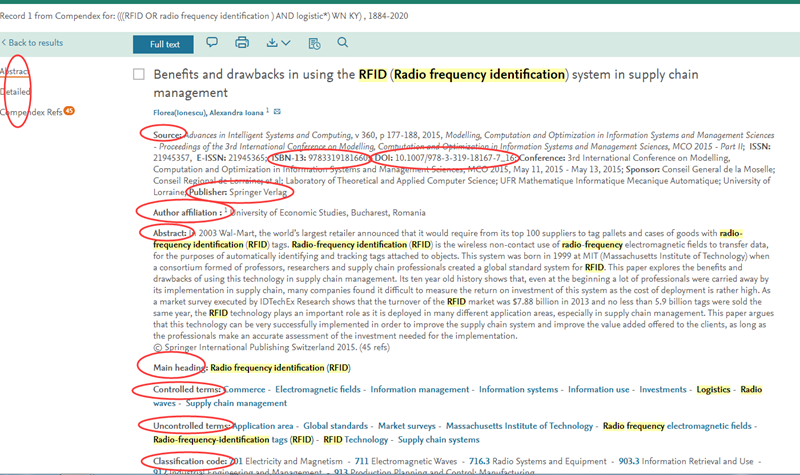
Task: Open controlled term Logistics
Action: click(713, 390)
